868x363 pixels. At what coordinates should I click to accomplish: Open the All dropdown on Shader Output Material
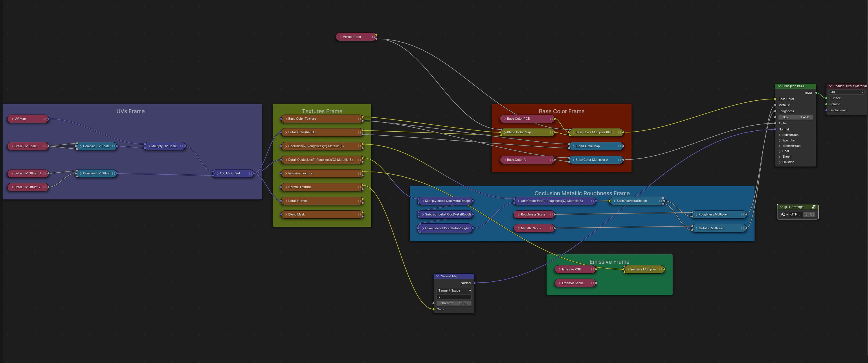846,92
